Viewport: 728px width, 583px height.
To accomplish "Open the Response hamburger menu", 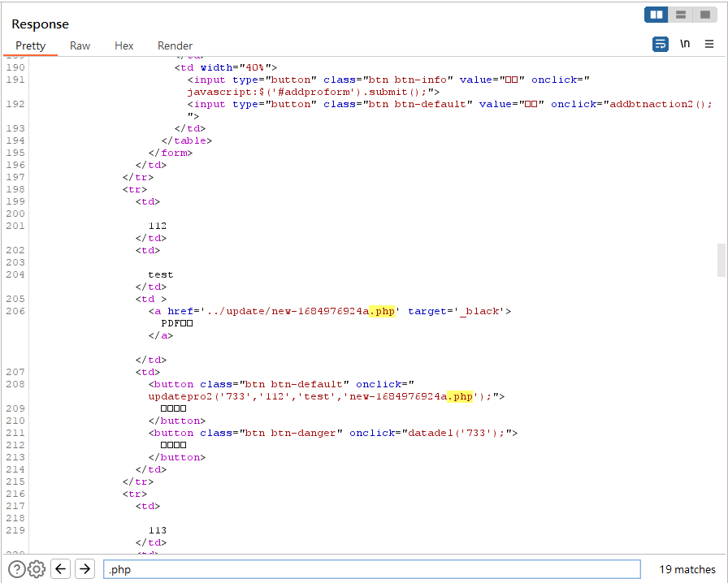I will (x=709, y=44).
